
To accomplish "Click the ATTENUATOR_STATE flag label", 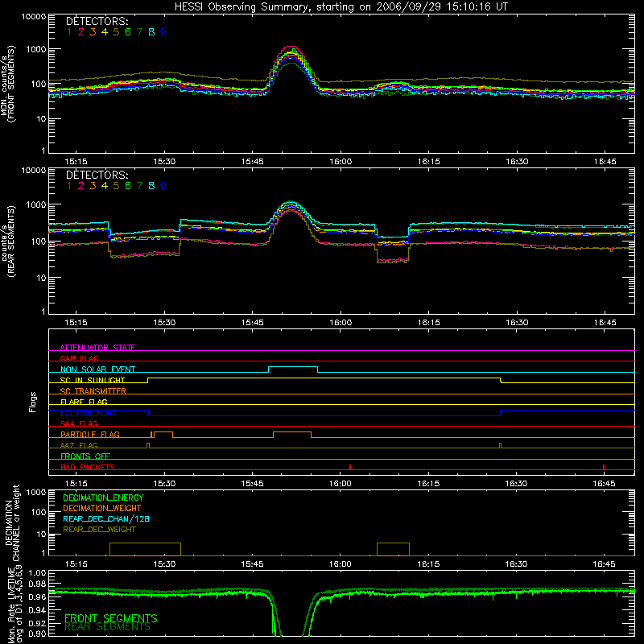I will pos(97,348).
